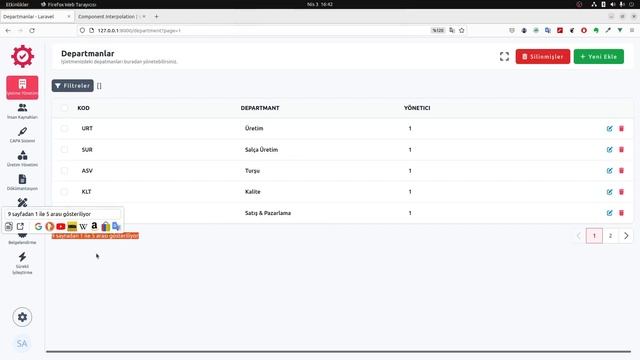Viewport: 640px width, 360px height.
Task: Search selection on Wikipedia in popup
Action: 83,226
